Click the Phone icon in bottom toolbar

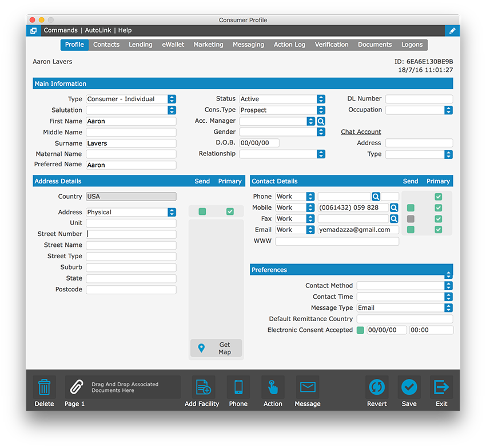click(238, 387)
